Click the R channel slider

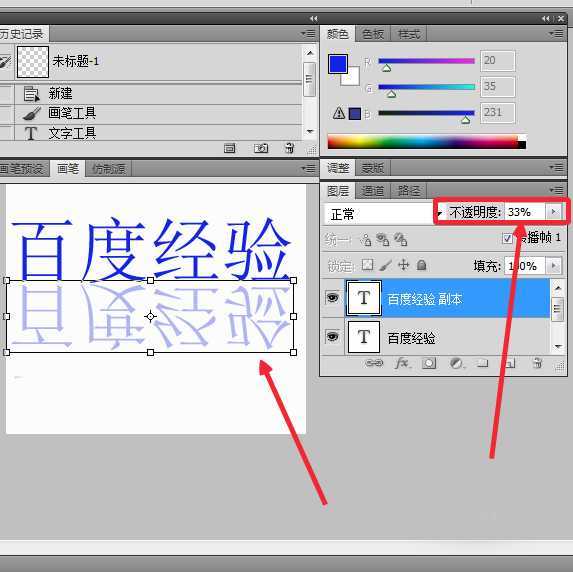[x=426, y=61]
